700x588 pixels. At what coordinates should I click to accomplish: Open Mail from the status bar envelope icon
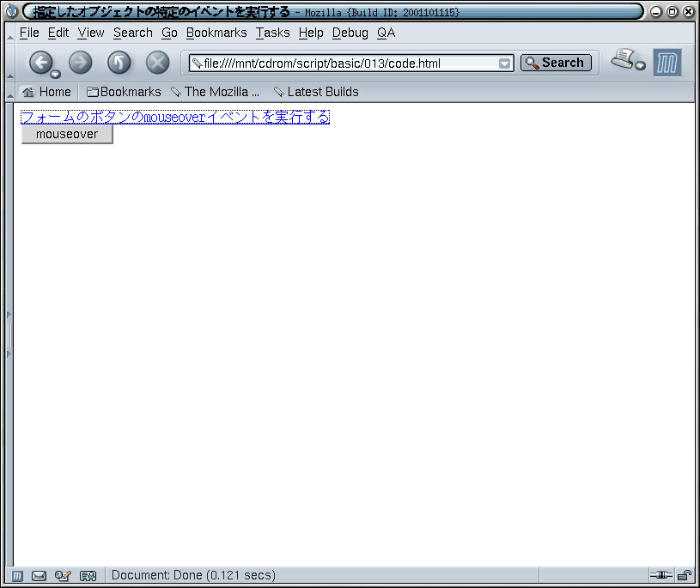coord(39,576)
